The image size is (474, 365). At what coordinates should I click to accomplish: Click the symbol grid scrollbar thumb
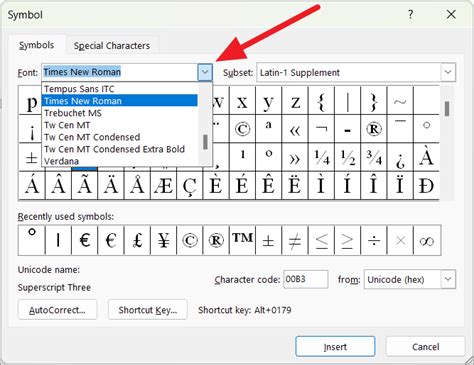point(447,109)
